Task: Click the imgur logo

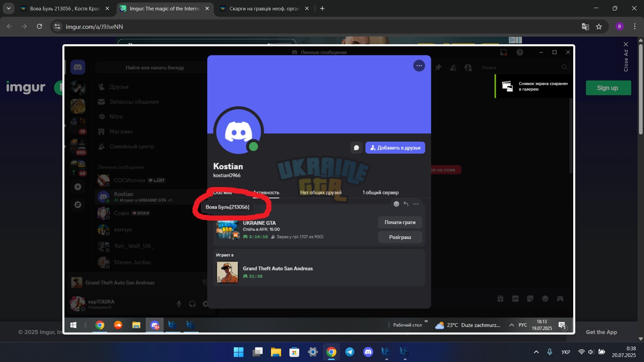Action: (x=26, y=87)
